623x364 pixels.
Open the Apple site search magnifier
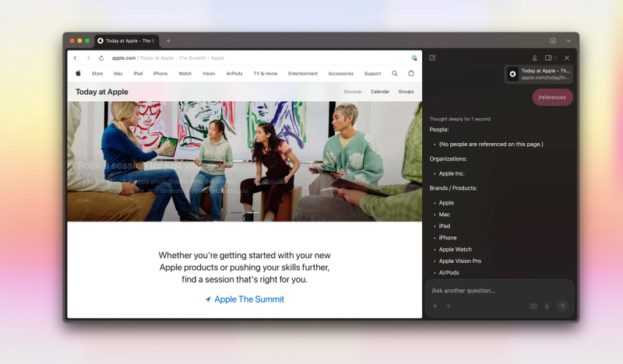pos(395,73)
